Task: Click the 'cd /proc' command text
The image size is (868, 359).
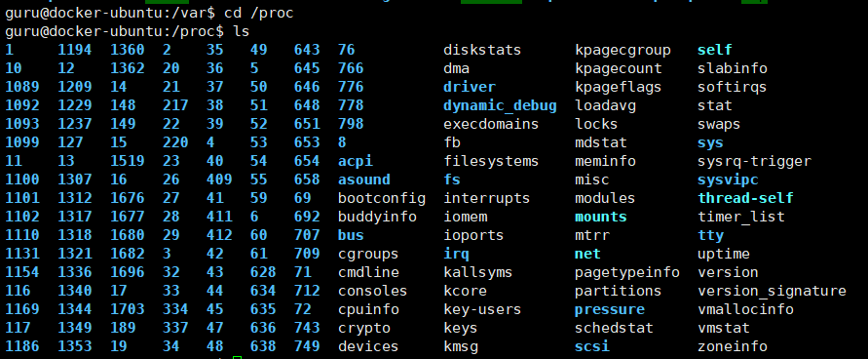Action: click(258, 14)
